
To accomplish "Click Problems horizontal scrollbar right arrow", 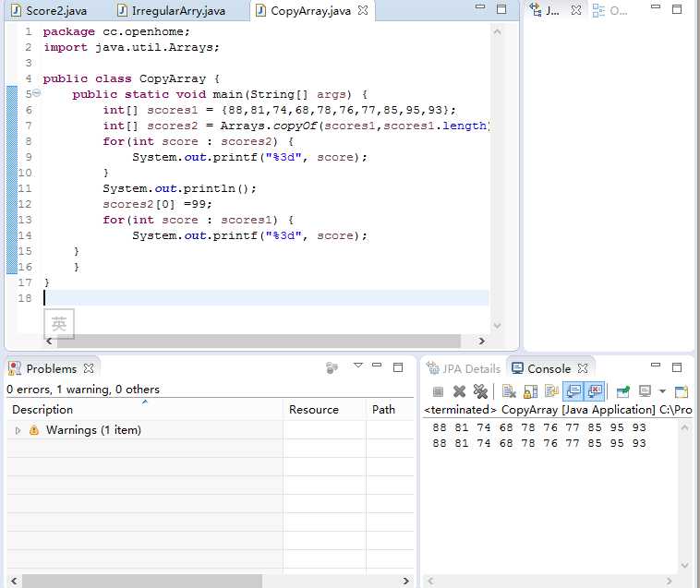I will (405, 581).
